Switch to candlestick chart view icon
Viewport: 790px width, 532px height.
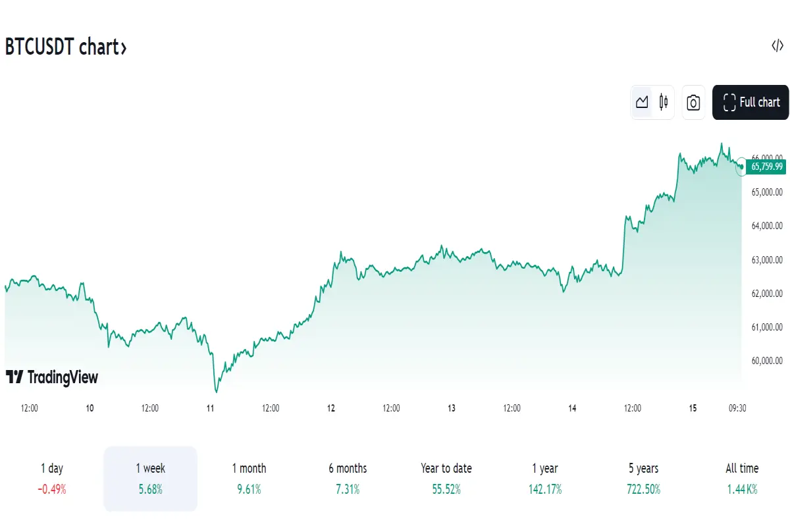click(663, 103)
